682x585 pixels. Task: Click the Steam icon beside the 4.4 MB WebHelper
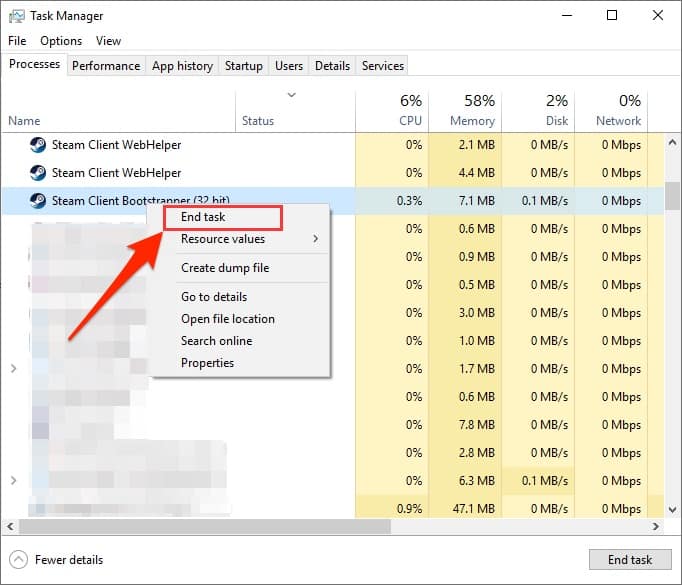(x=38, y=173)
